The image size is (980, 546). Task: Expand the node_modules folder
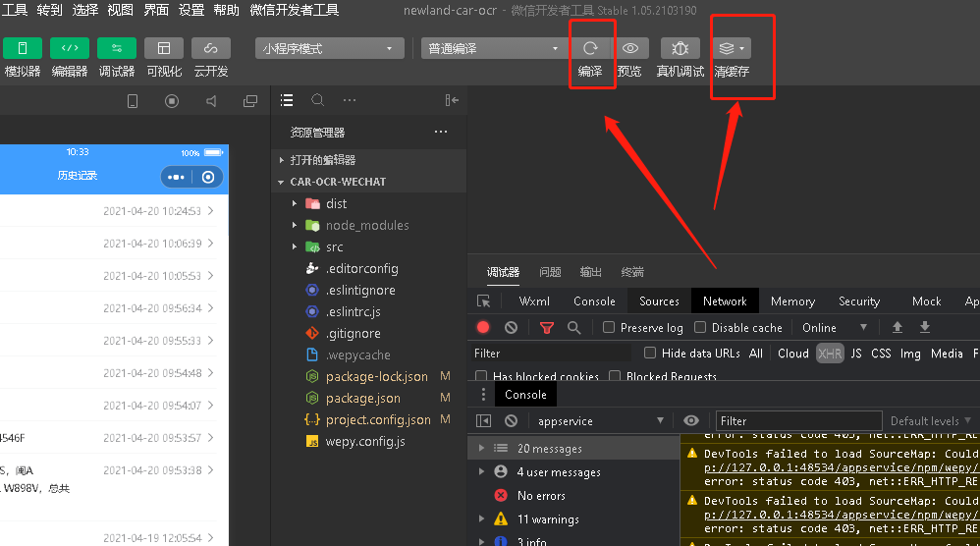(295, 225)
